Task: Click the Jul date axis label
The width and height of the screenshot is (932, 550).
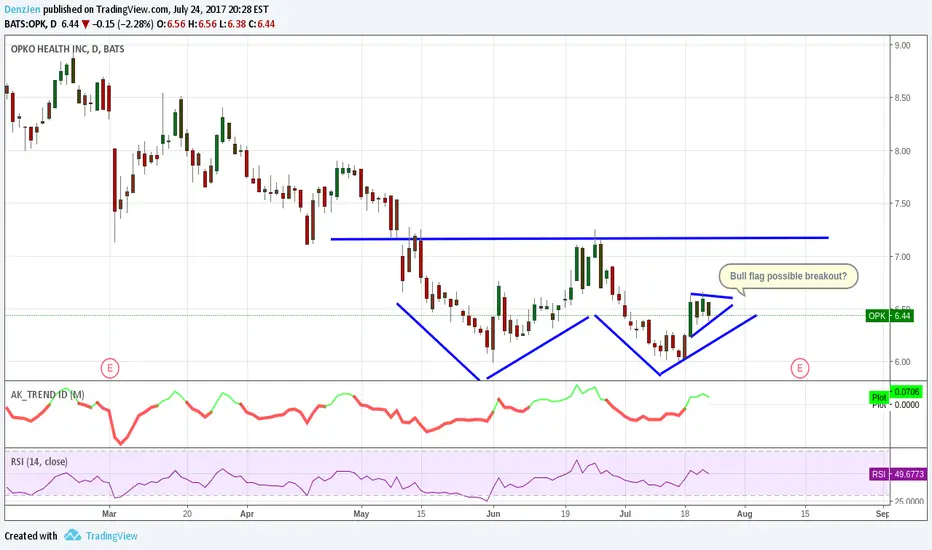Action: (x=625, y=513)
